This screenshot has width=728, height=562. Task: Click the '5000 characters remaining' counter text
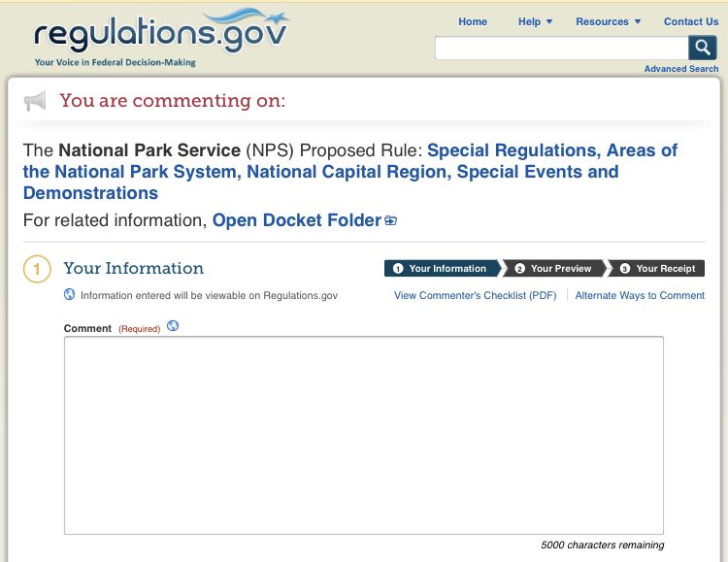click(x=602, y=545)
